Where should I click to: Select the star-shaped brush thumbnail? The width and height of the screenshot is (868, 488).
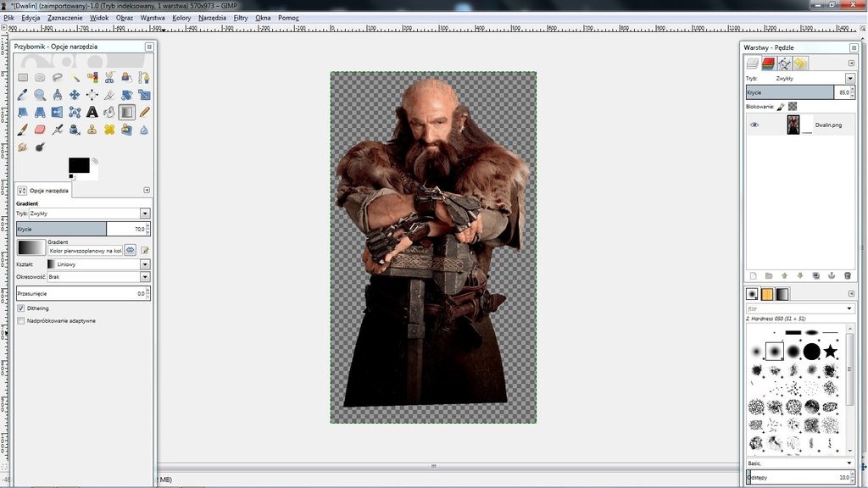coord(831,351)
